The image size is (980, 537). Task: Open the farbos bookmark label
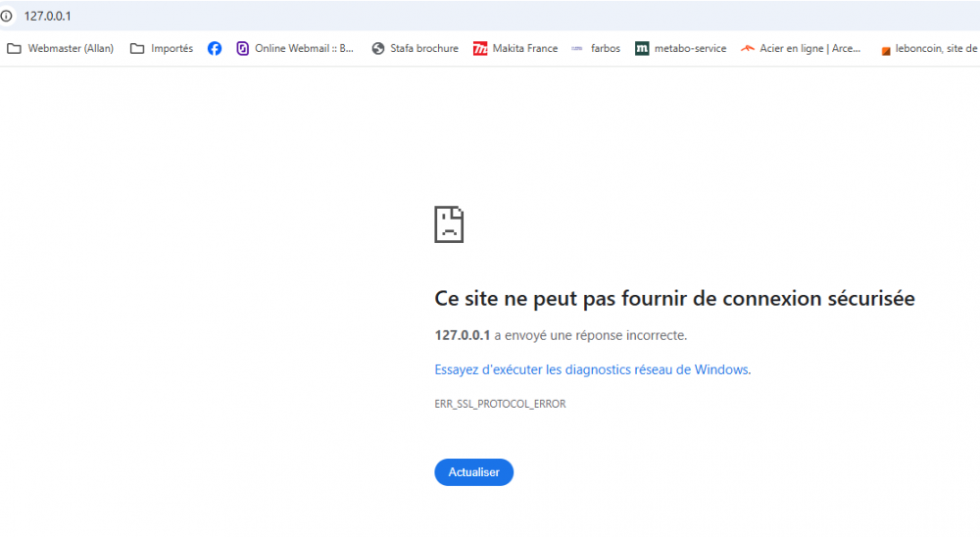pyautogui.click(x=606, y=49)
